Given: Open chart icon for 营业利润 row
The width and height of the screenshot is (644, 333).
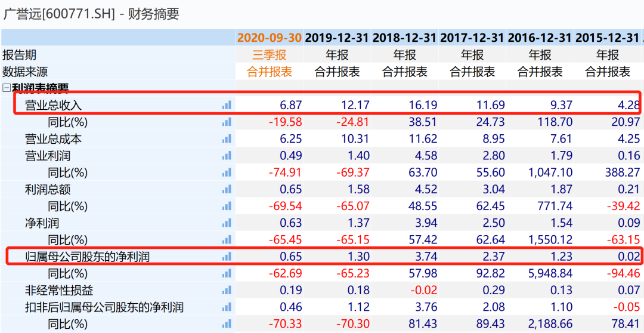Looking at the screenshot, I should pyautogui.click(x=227, y=156).
